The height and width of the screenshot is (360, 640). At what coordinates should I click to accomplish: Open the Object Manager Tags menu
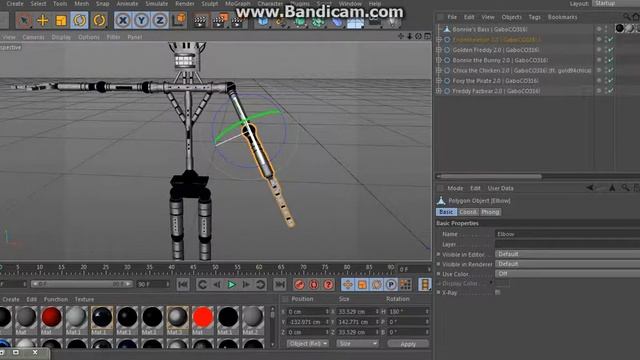coord(534,17)
